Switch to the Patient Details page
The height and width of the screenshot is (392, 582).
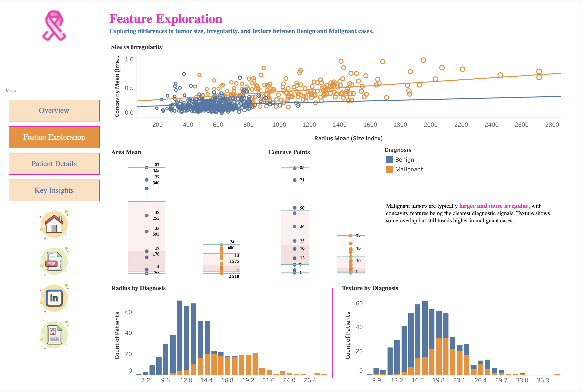[54, 164]
